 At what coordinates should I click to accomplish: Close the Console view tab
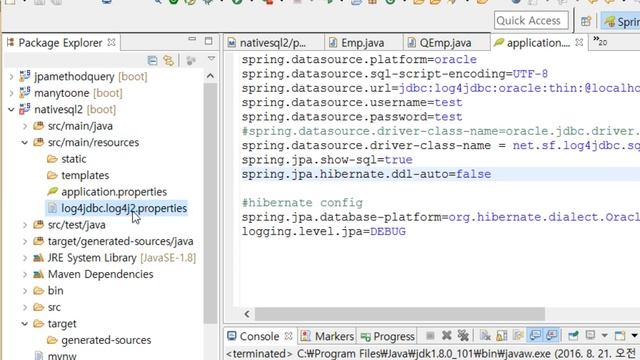click(x=289, y=336)
